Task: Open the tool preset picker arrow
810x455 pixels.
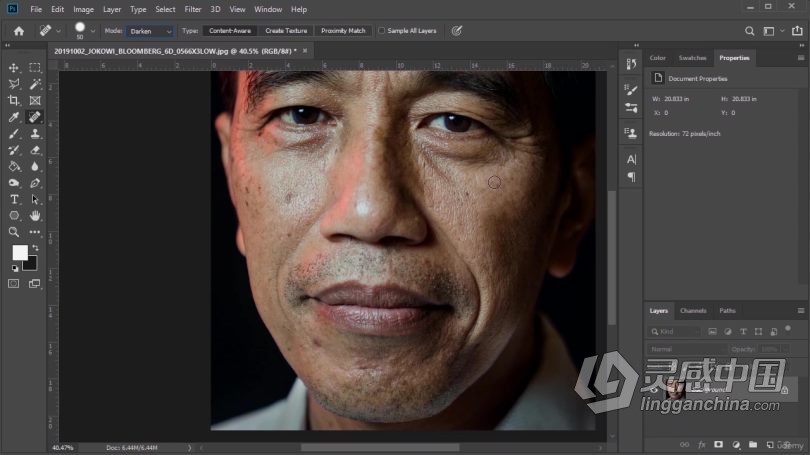Action: (58, 31)
